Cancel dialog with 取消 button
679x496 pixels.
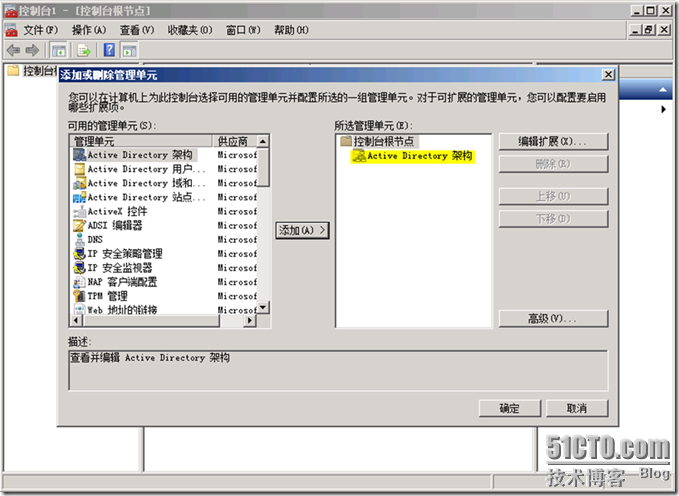click(577, 408)
